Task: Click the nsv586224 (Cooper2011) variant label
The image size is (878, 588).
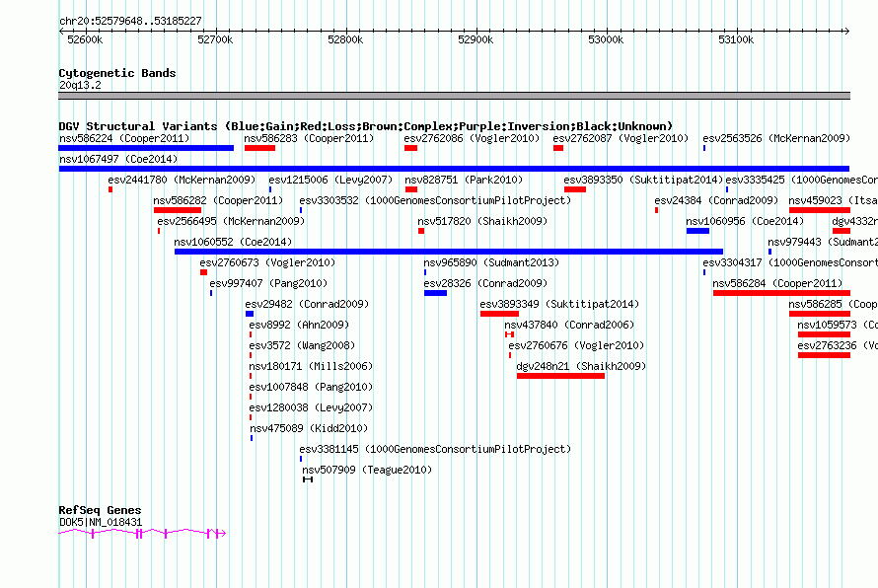Action: (x=124, y=138)
